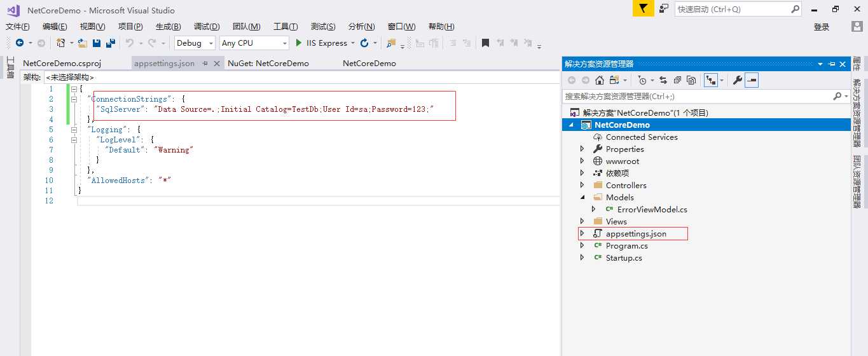Click the search magnifier icon in Quick Launch
868x356 pixels.
click(x=796, y=9)
